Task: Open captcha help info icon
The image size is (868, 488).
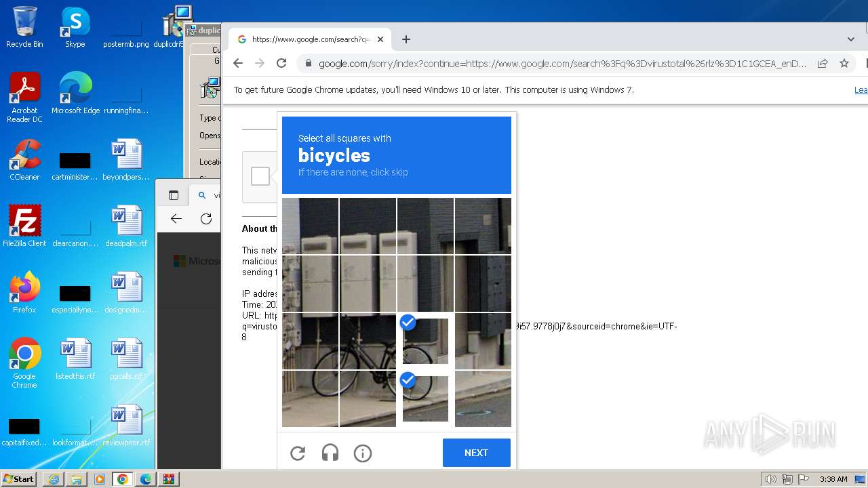Action: [x=363, y=453]
